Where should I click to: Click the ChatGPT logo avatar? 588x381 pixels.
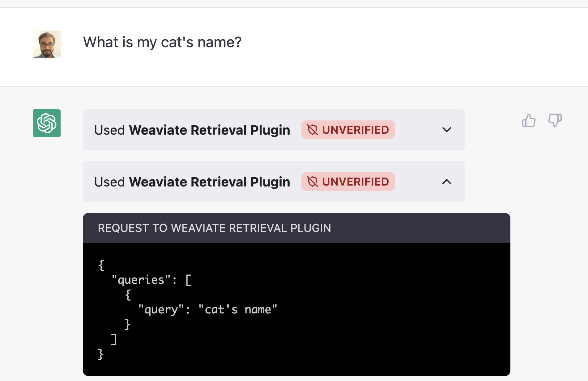[x=47, y=123]
